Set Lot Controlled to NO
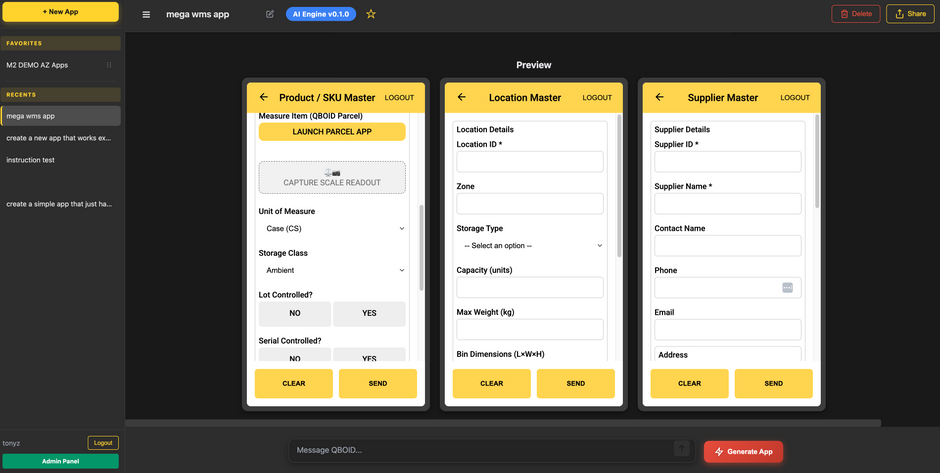Image resolution: width=940 pixels, height=473 pixels. [295, 313]
